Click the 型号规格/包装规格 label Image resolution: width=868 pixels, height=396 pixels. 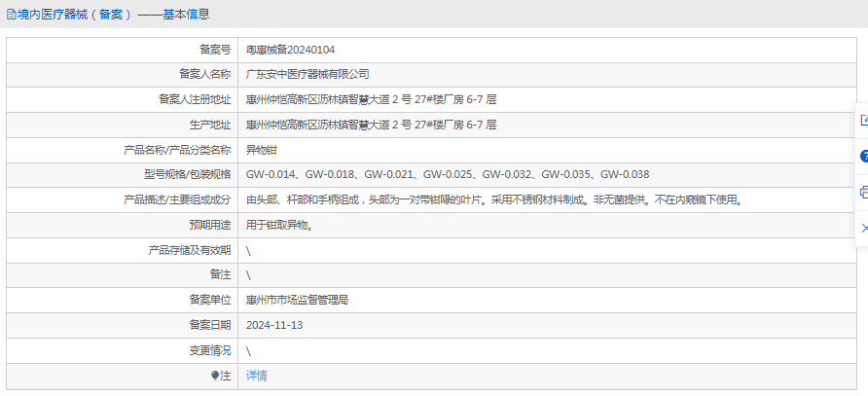click(x=187, y=175)
